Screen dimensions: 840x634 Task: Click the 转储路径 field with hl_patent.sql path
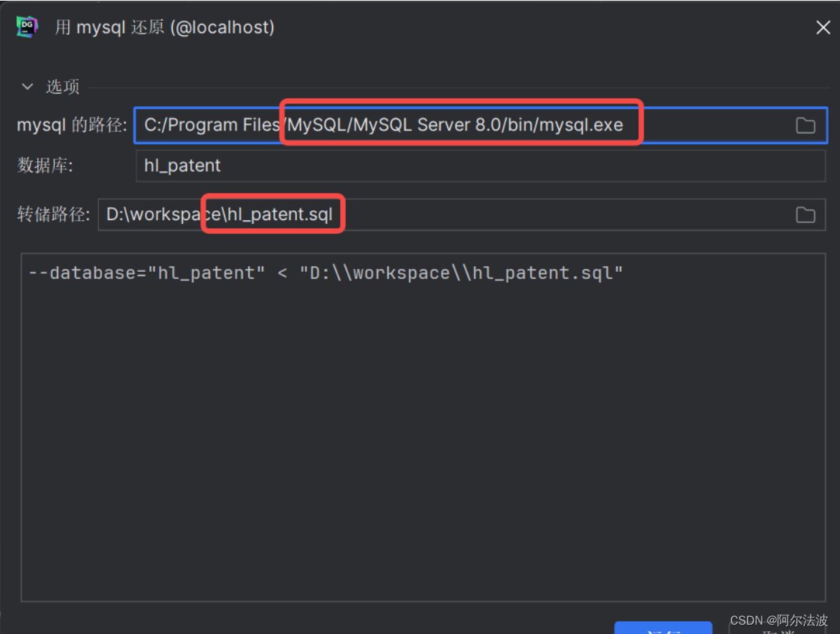point(462,214)
